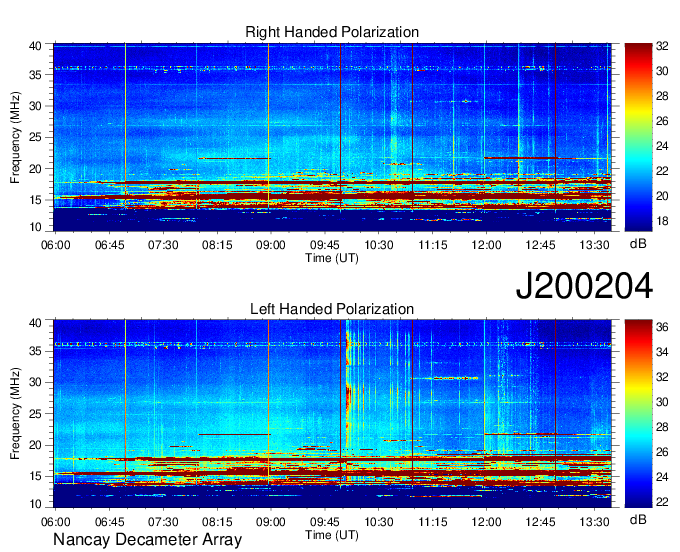680x552 pixels.
Task: Click the '32' value on upper color bar
Action: (x=662, y=46)
